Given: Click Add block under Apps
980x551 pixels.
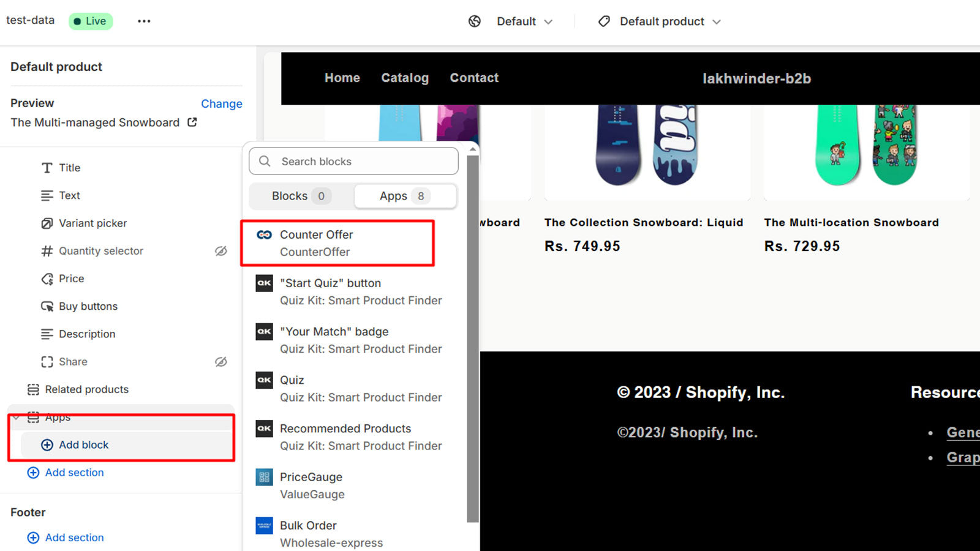Looking at the screenshot, I should (83, 445).
